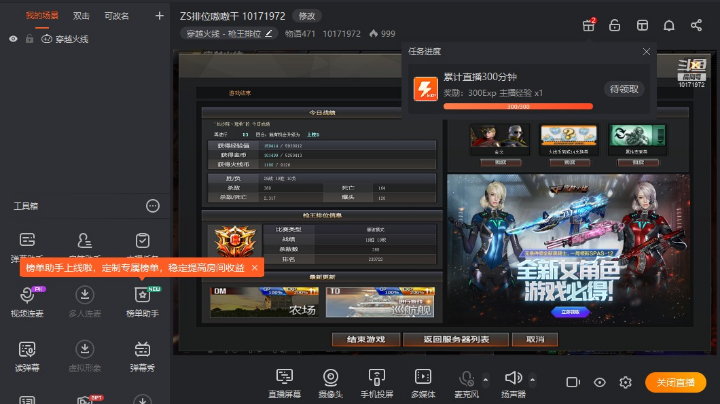
Task: Select the 可改名 tab
Action: [116, 16]
